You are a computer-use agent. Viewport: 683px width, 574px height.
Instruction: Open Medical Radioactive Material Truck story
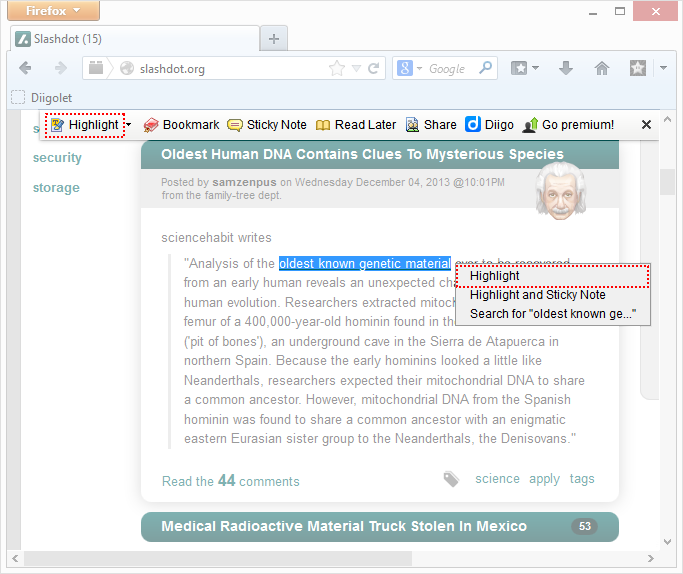pos(344,526)
